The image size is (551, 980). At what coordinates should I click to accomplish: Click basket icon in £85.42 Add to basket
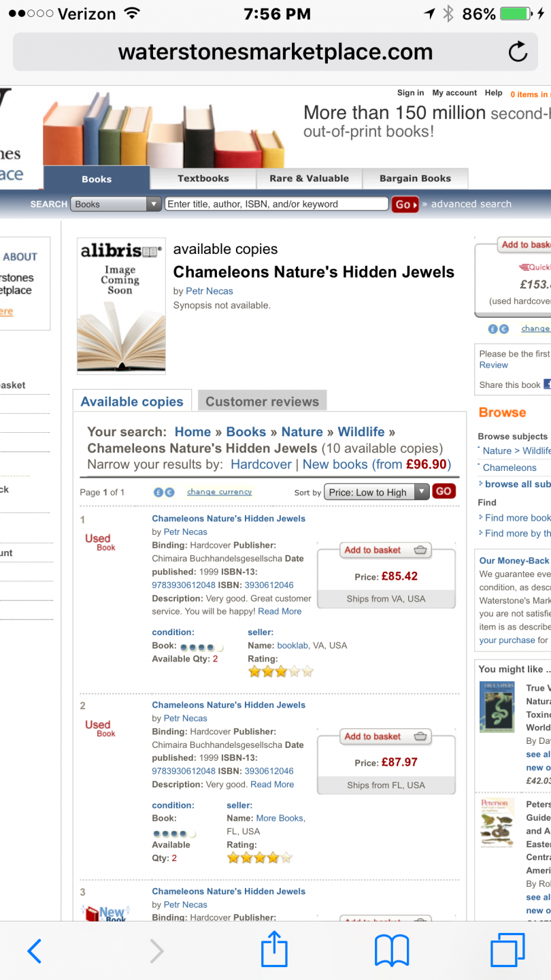420,550
